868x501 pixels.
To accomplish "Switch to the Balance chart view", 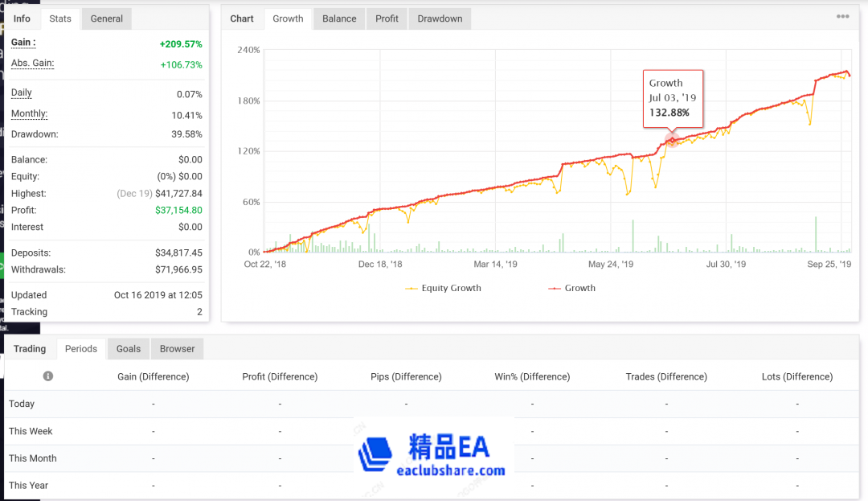I will 338,18.
